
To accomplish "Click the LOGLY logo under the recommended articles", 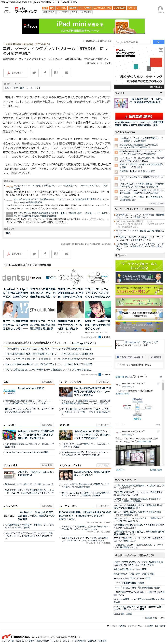I will pos(104,337).
